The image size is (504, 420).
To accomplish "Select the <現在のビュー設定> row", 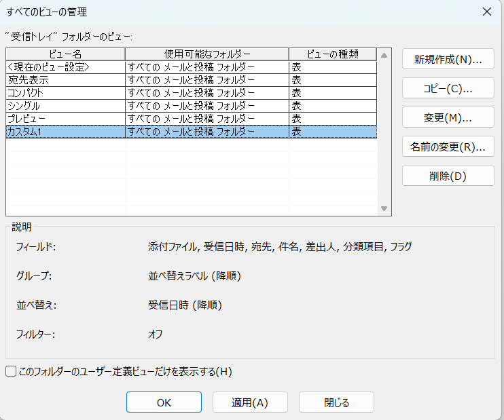I will [65, 67].
